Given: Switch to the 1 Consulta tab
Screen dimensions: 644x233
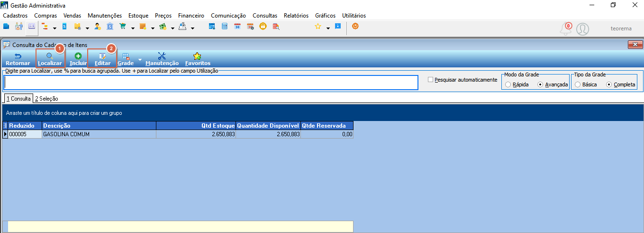Looking at the screenshot, I should 18,99.
